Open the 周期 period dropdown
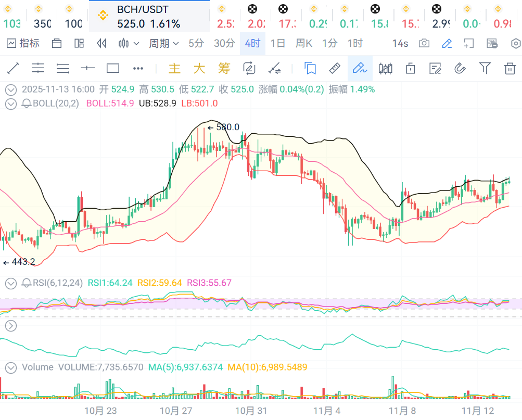 164,43
